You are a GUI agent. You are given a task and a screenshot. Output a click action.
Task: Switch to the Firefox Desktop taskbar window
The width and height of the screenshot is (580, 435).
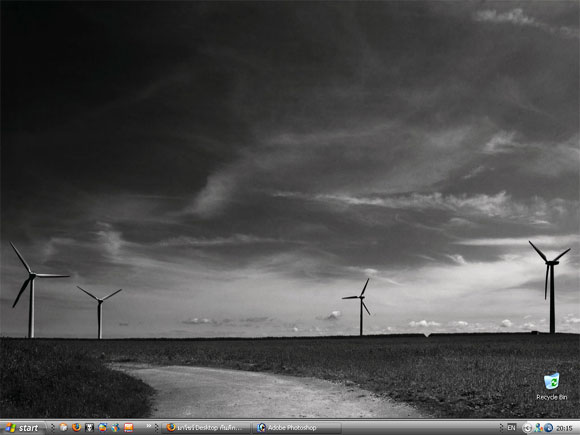tap(206, 428)
